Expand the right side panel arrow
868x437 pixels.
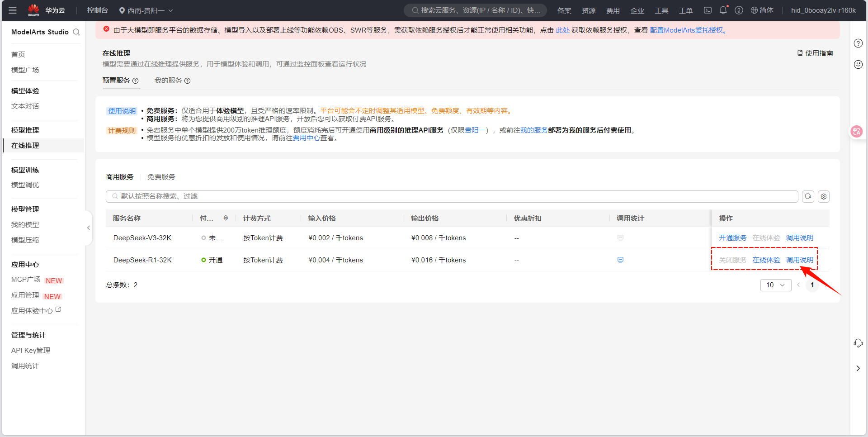[858, 368]
